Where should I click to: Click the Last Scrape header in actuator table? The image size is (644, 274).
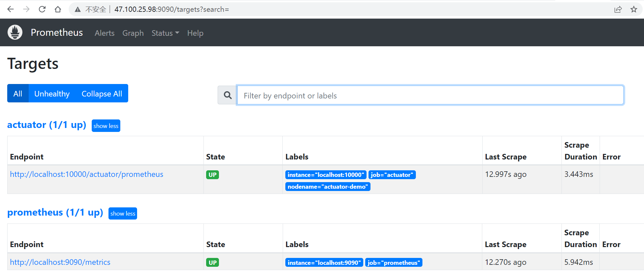coord(506,157)
